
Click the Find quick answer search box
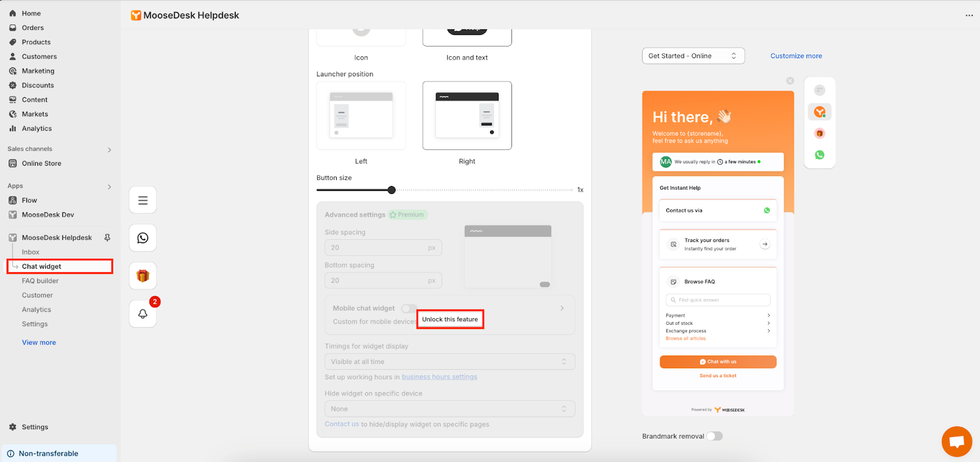click(x=718, y=300)
